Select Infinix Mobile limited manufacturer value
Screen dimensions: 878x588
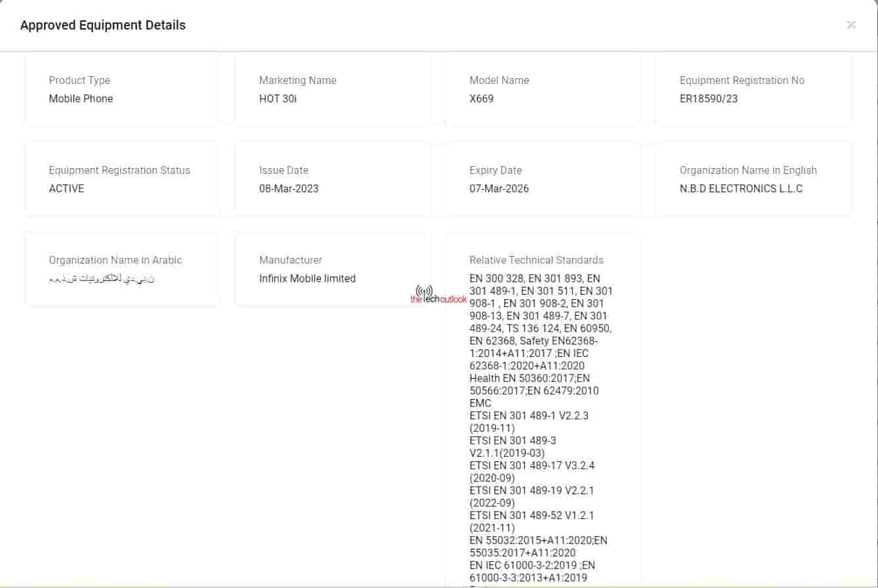pyautogui.click(x=307, y=278)
